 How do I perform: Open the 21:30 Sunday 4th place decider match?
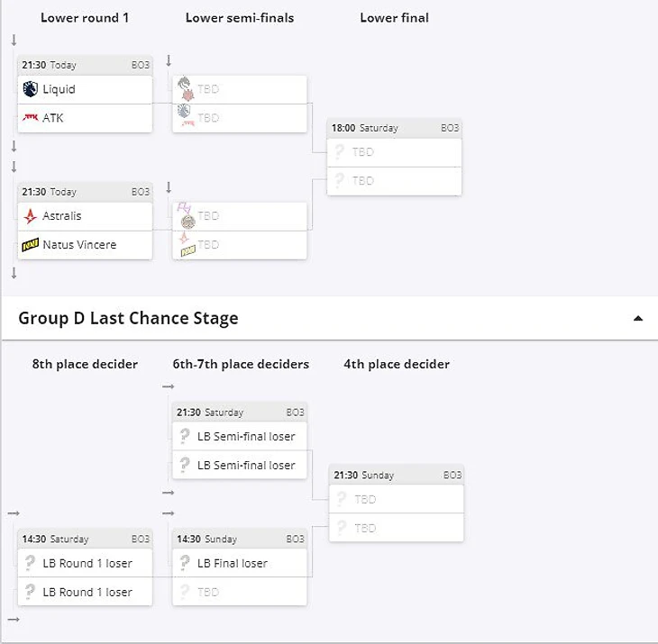396,475
